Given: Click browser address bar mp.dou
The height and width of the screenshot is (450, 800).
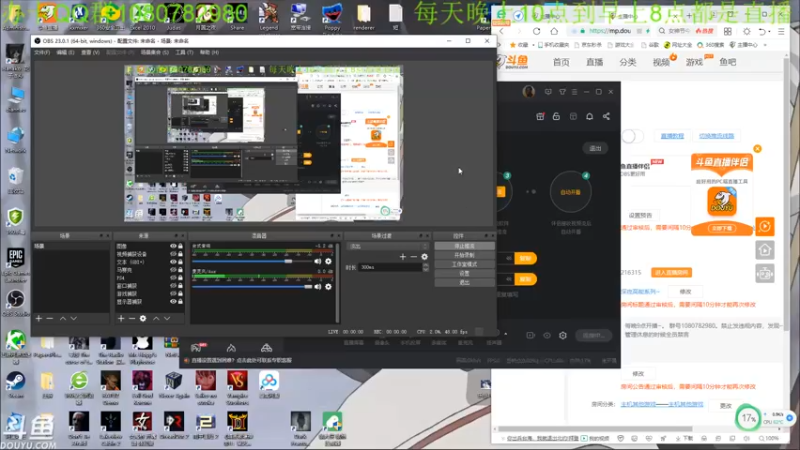Looking at the screenshot, I should 611,31.
